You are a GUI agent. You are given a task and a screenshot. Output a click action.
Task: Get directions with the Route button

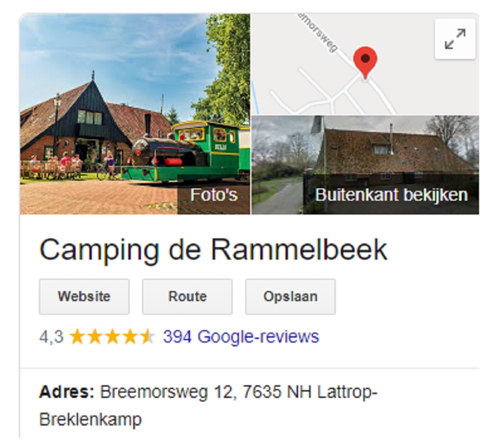187,296
